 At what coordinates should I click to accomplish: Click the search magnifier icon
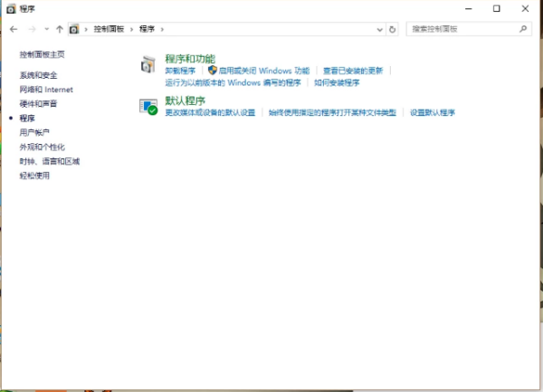pos(523,29)
